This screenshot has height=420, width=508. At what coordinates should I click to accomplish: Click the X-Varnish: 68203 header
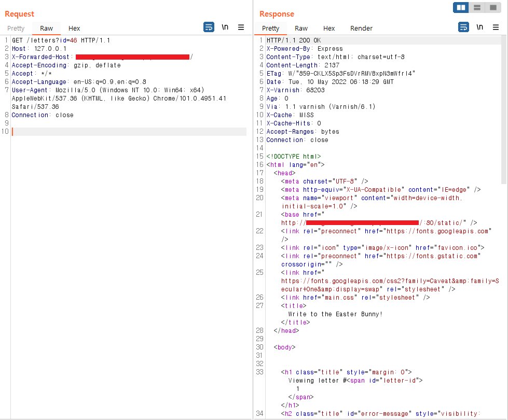pos(295,90)
